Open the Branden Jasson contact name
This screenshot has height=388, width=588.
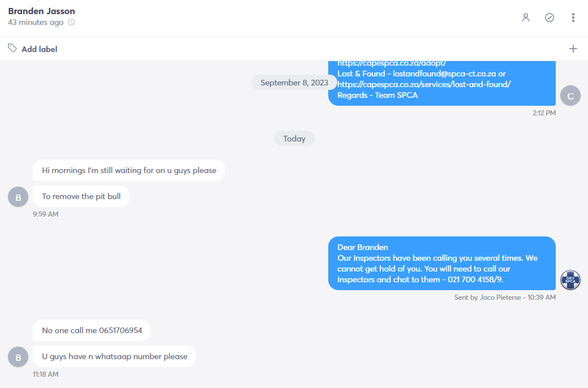coord(42,11)
